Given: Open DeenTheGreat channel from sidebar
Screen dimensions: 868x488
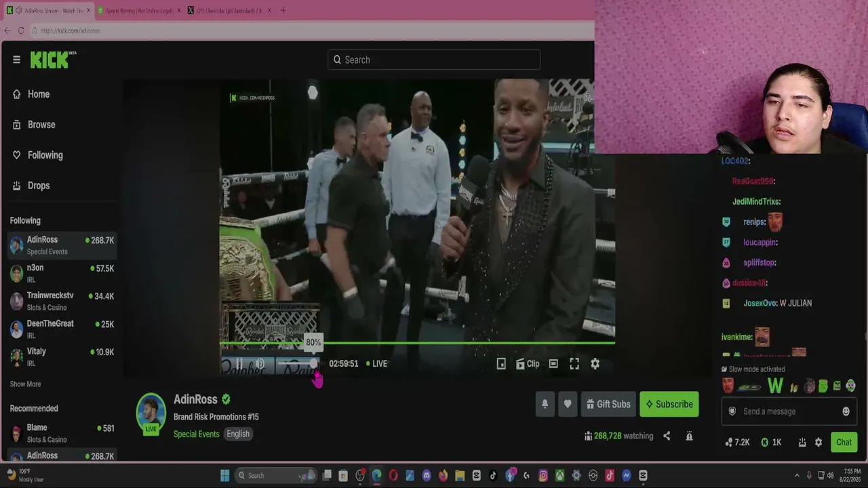Looking at the screenshot, I should pyautogui.click(x=62, y=329).
